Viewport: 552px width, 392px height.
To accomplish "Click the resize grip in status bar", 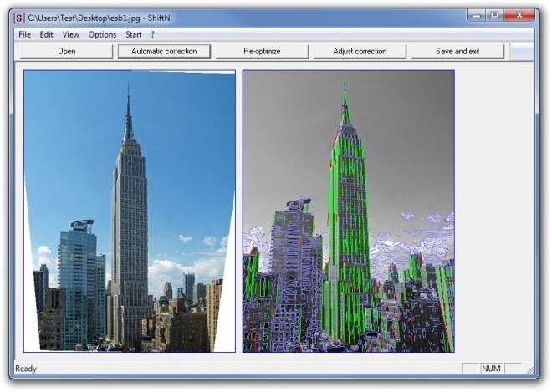I will pyautogui.click(x=529, y=369).
